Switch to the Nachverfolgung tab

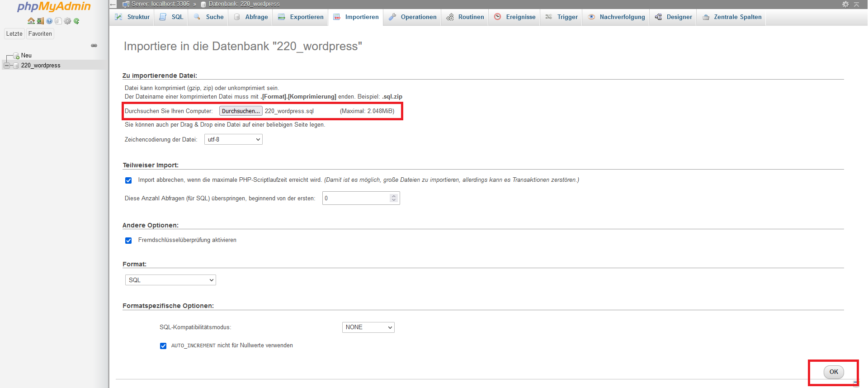point(616,17)
